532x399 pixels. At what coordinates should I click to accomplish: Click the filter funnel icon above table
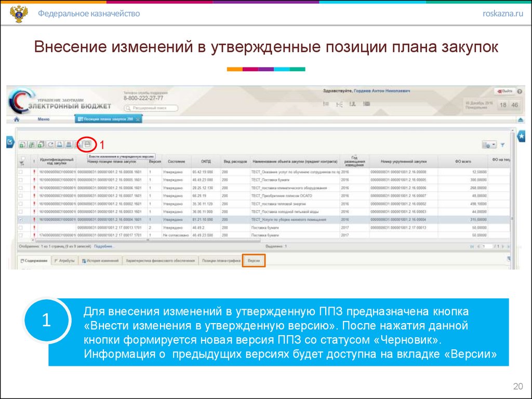point(502,145)
